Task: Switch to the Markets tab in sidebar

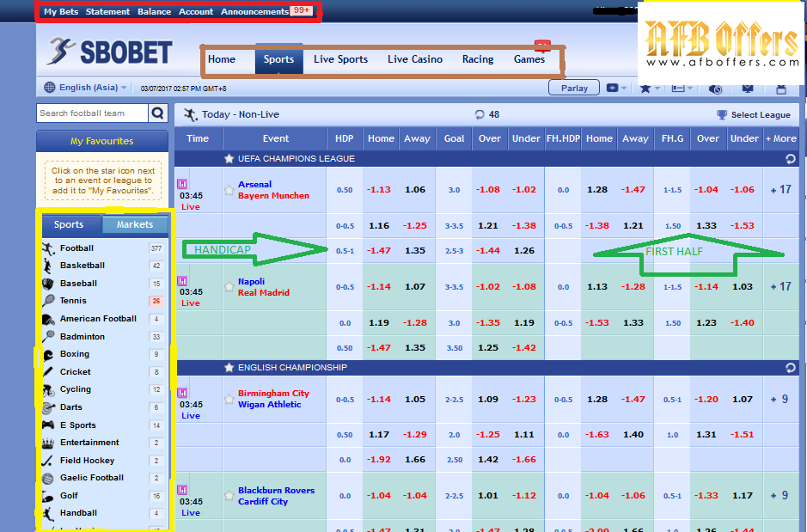Action: (135, 225)
